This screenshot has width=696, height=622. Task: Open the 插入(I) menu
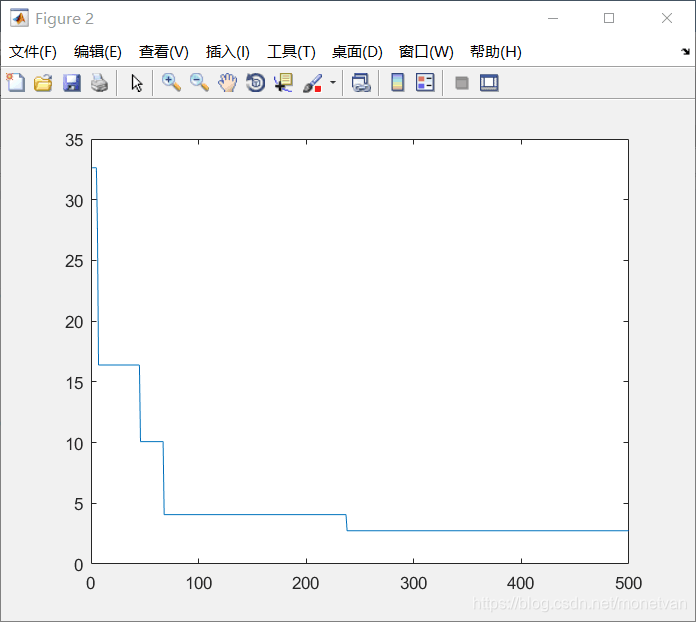(x=228, y=52)
